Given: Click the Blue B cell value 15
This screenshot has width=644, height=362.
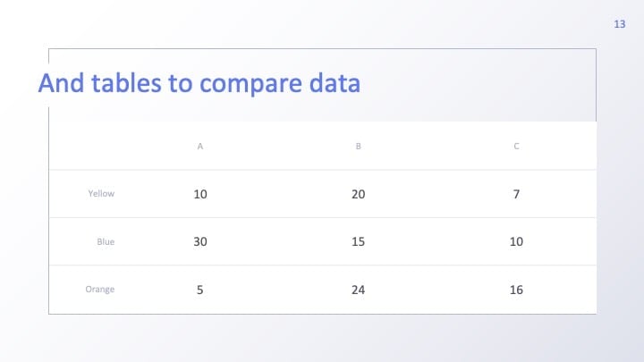Looking at the screenshot, I should click(x=358, y=241).
